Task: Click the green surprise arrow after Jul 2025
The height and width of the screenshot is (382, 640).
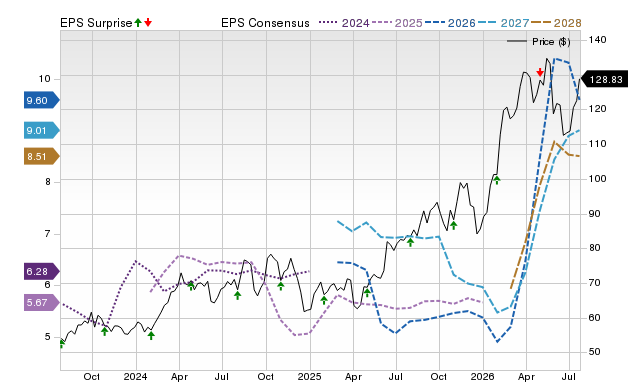Action: pos(410,242)
